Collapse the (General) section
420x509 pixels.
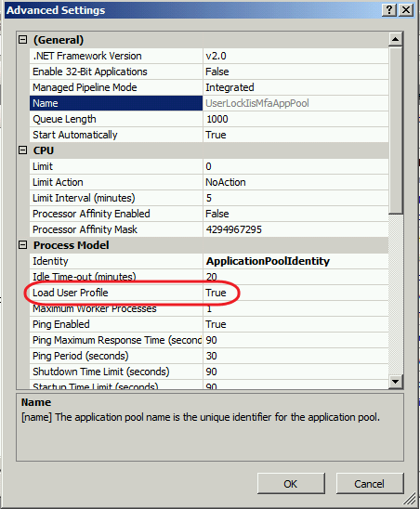point(22,40)
